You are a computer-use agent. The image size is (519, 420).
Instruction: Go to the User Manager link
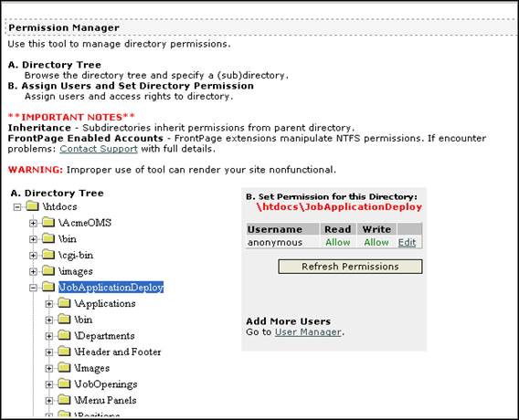point(308,332)
